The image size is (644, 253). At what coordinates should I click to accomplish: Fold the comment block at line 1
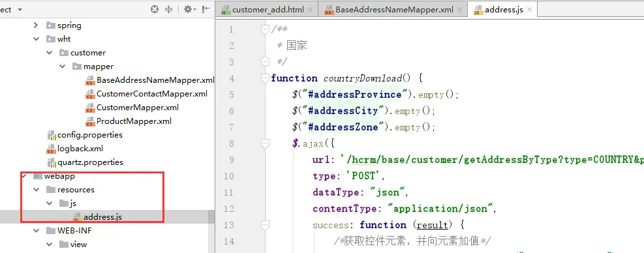[x=265, y=29]
